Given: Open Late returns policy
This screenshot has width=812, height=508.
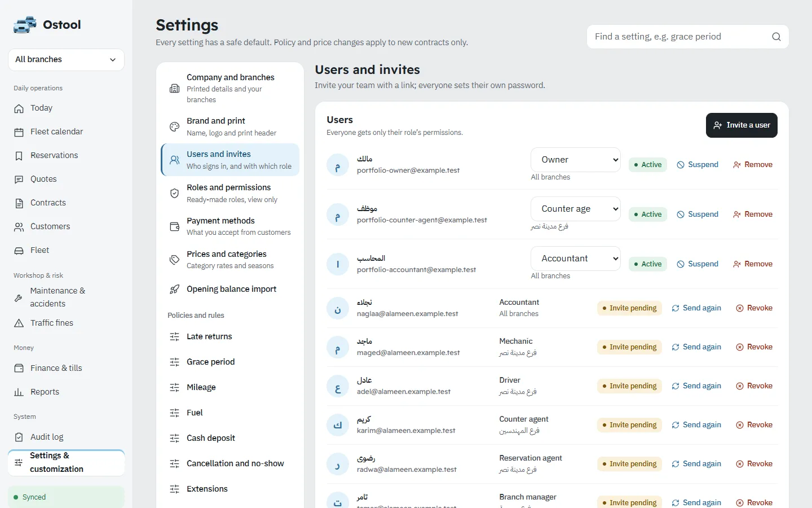Looking at the screenshot, I should coord(230,337).
